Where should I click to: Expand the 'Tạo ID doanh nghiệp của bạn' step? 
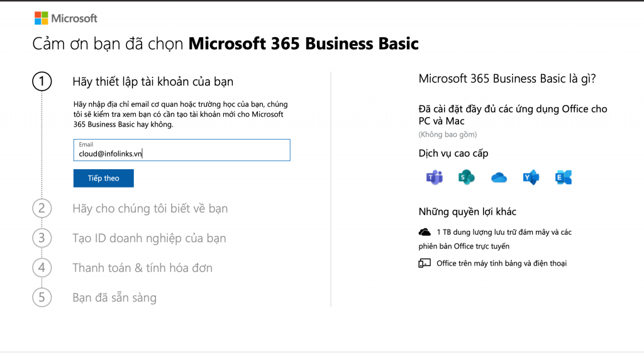[x=149, y=238]
